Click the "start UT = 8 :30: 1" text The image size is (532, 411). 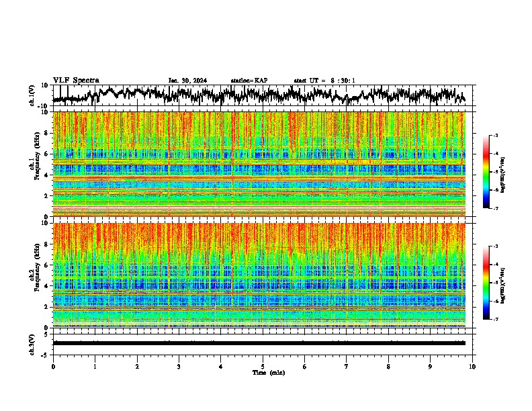[324, 81]
